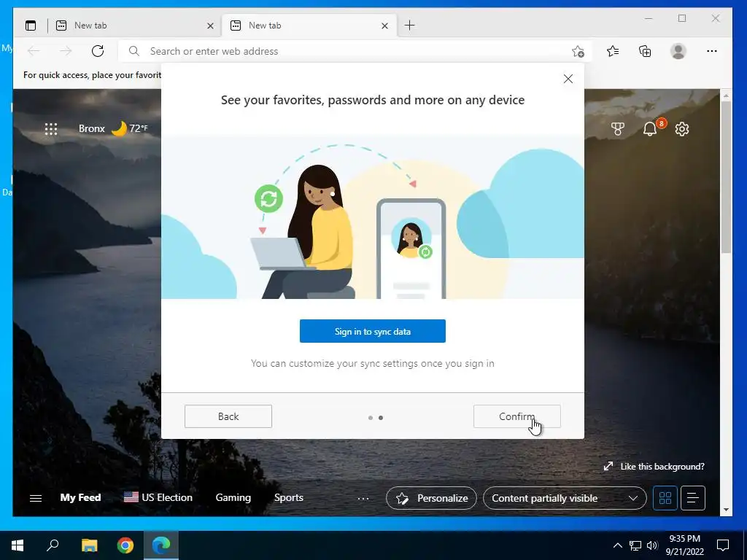This screenshot has height=560, width=747.
Task: Add this page to favorites star
Action: click(x=578, y=51)
